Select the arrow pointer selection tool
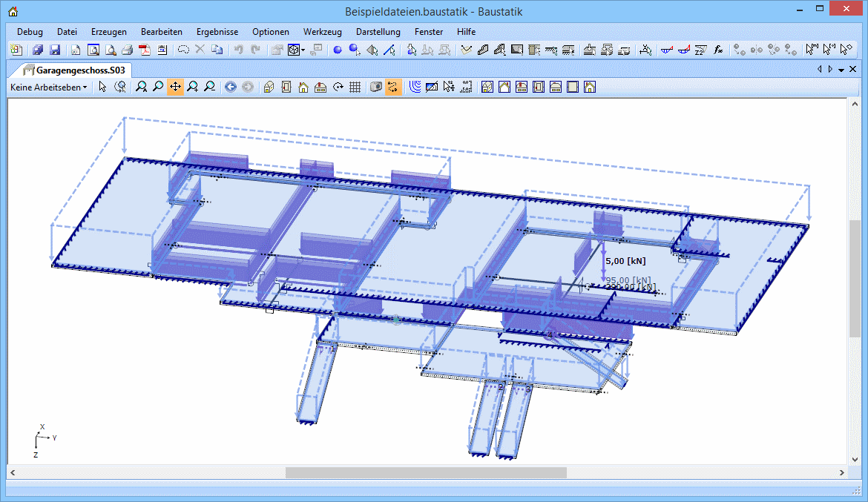 (x=102, y=87)
